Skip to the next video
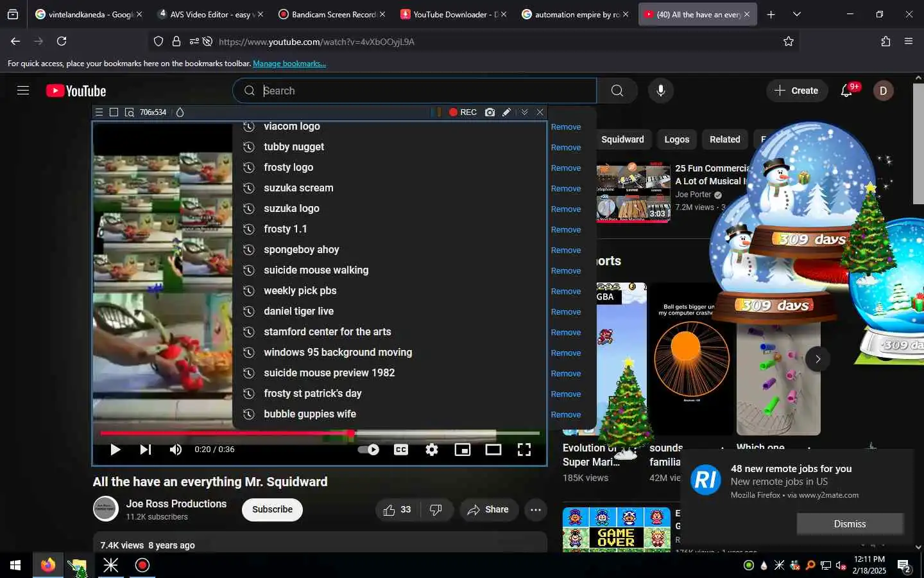Viewport: 924px width, 578px height. click(x=146, y=450)
